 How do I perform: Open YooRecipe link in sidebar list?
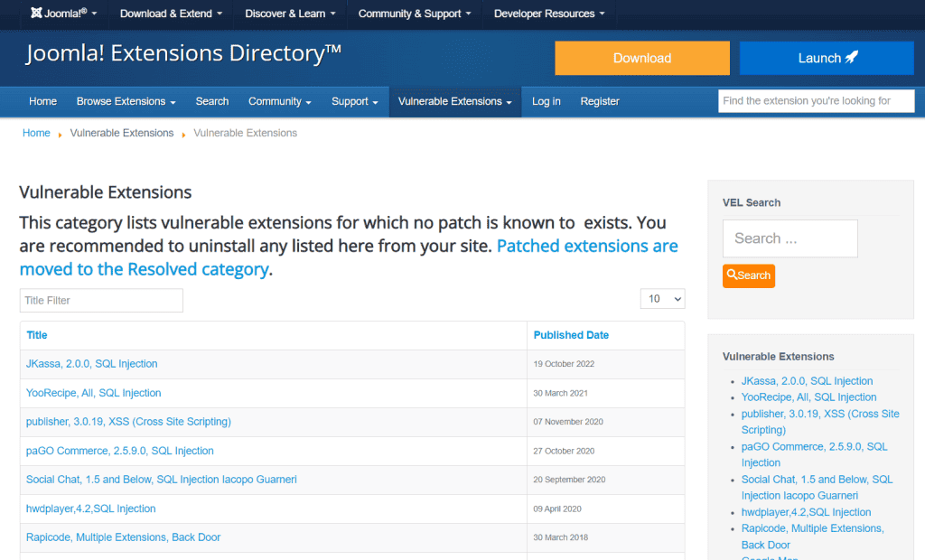[808, 397]
